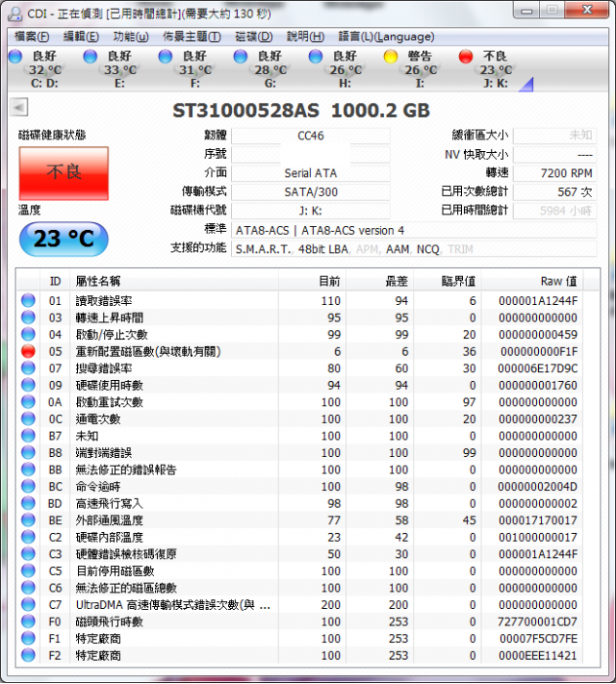Click the blue triangle after the disk list

527,85
